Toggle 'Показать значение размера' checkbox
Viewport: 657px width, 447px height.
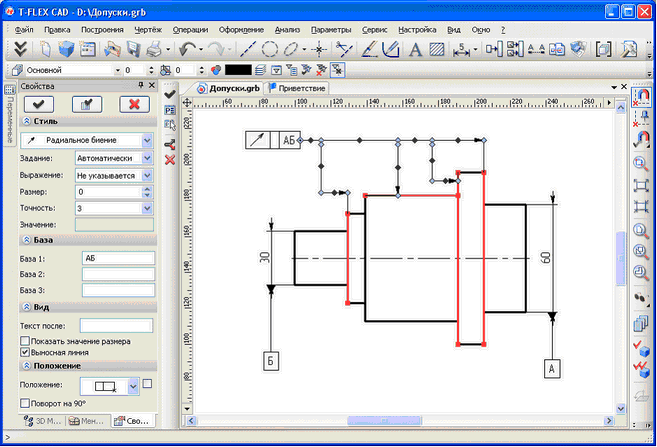25,341
